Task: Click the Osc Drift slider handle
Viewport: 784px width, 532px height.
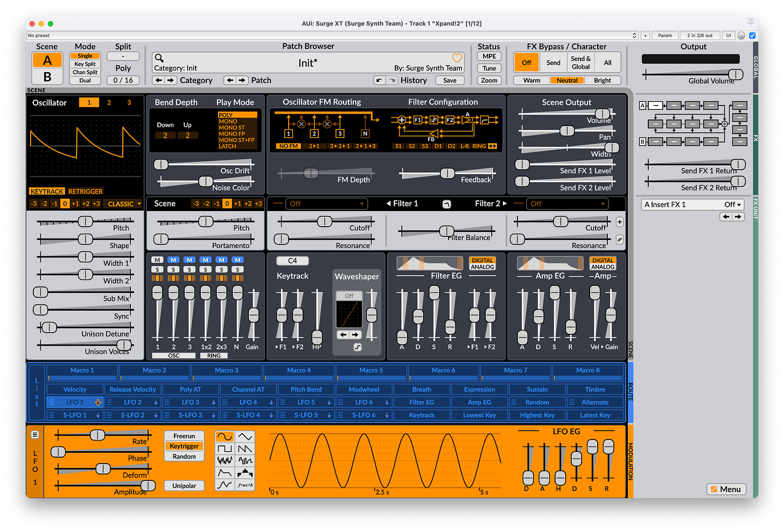Action: tap(161, 164)
